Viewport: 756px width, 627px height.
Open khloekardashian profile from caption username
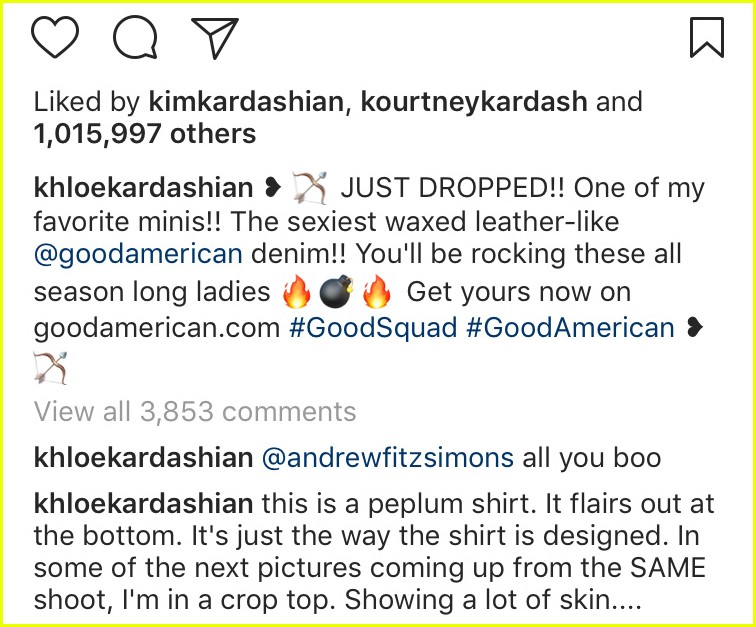tap(143, 187)
